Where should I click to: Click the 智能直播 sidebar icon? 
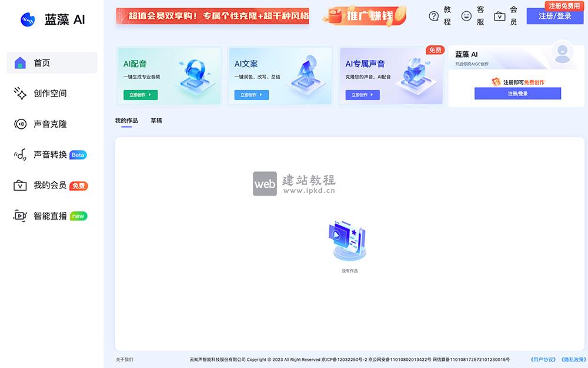pyautogui.click(x=20, y=216)
